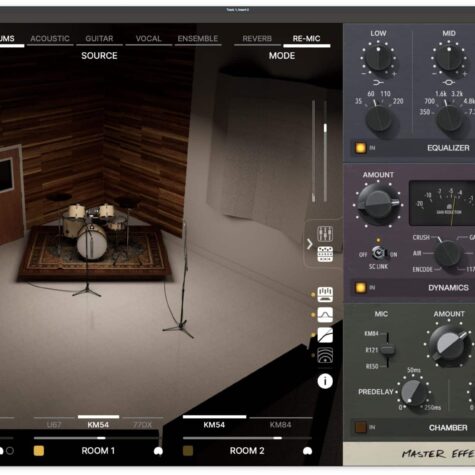
Task: Click the PREDELAY knob
Action: tap(413, 393)
